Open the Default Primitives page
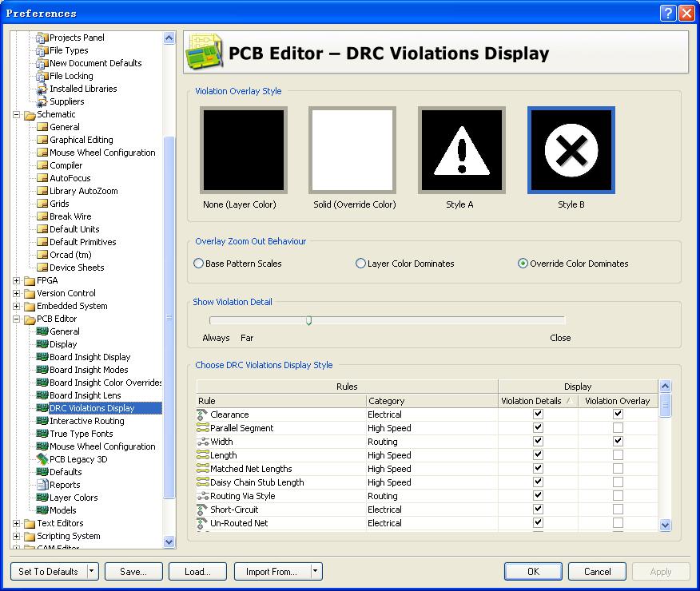The image size is (700, 591). (83, 242)
